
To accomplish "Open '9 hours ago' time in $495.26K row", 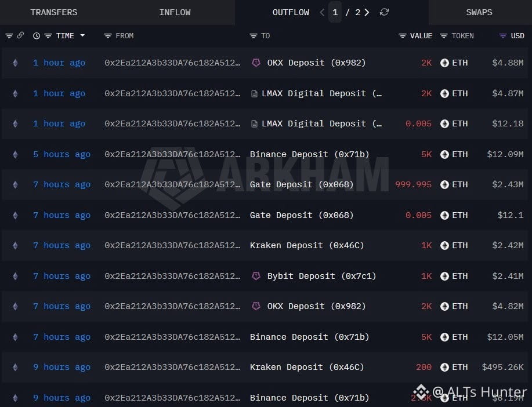I will (x=61, y=367).
